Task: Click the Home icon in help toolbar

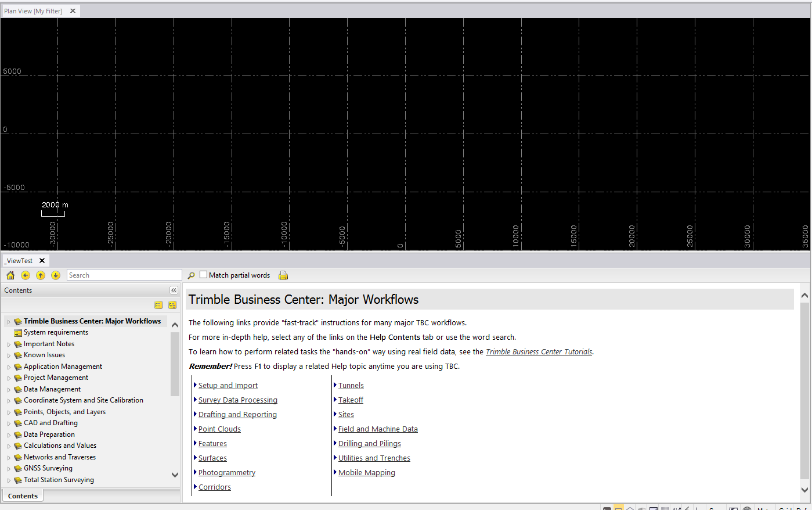Action: tap(10, 275)
